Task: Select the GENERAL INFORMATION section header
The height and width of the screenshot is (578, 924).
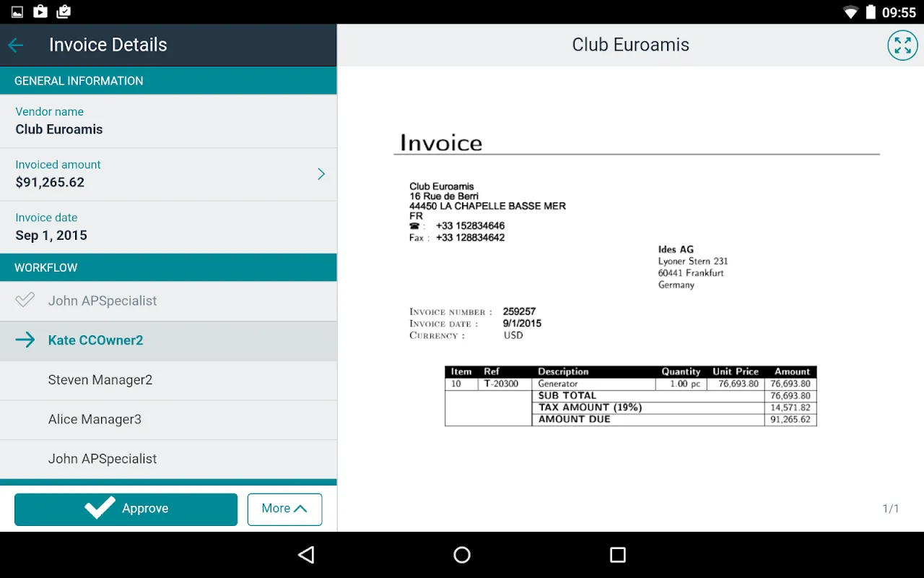Action: (168, 81)
